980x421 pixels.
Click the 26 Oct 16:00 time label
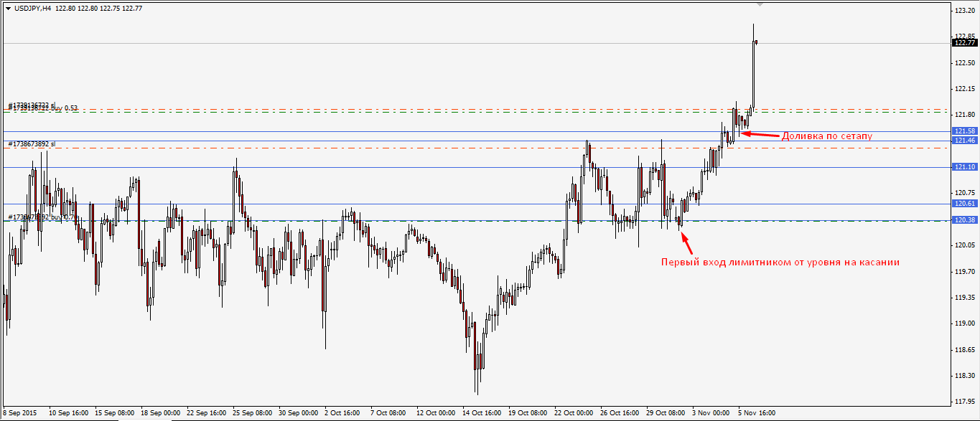620,413
